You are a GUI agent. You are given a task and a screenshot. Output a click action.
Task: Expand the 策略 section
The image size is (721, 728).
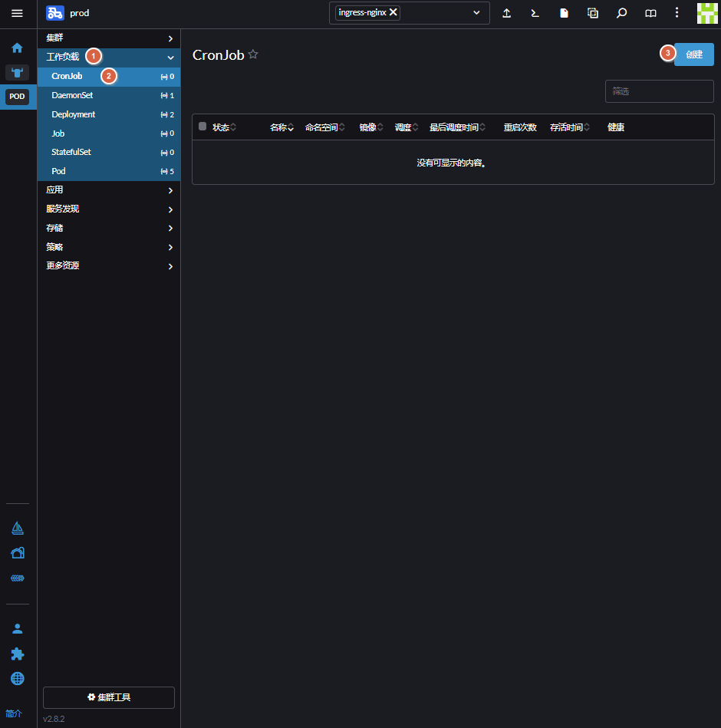point(109,247)
